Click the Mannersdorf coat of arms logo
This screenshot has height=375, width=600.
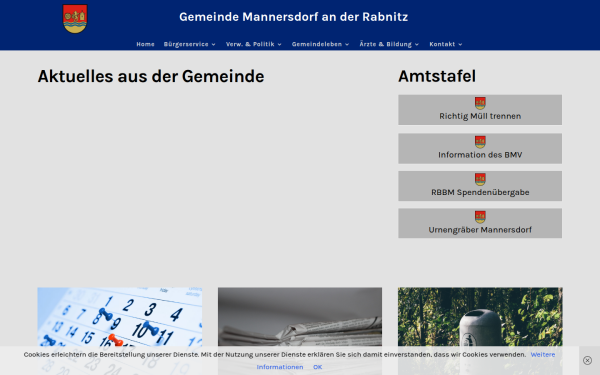coord(75,19)
